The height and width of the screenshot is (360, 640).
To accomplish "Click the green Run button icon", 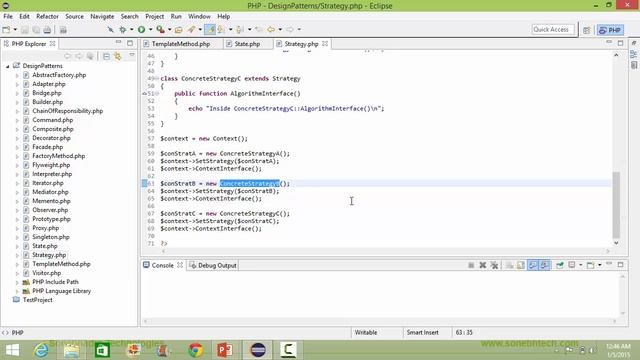I will pos(141,29).
